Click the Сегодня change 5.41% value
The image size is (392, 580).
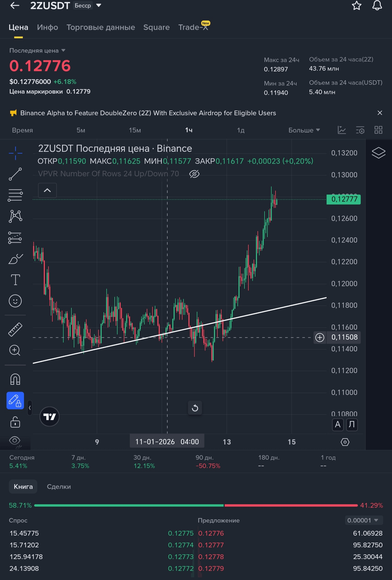pyautogui.click(x=18, y=466)
